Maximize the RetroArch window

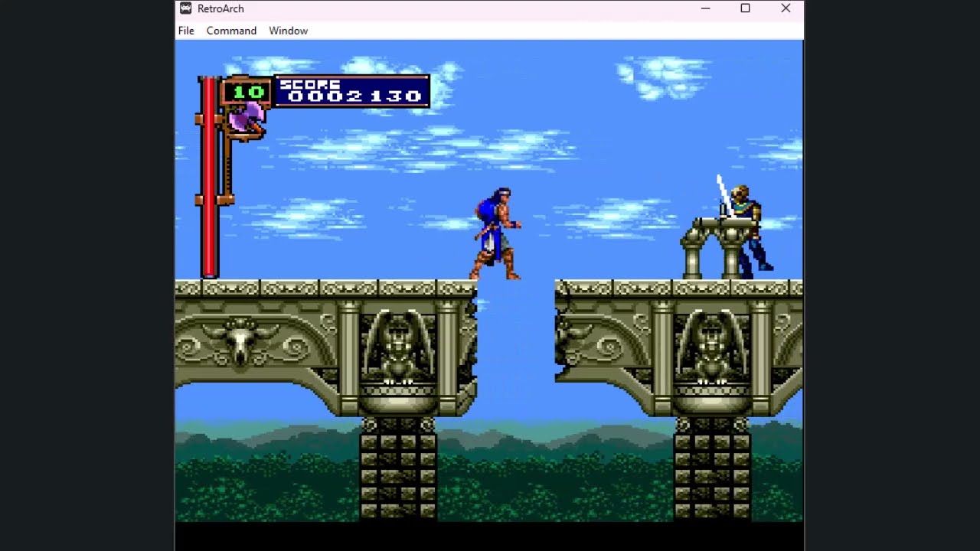point(745,8)
